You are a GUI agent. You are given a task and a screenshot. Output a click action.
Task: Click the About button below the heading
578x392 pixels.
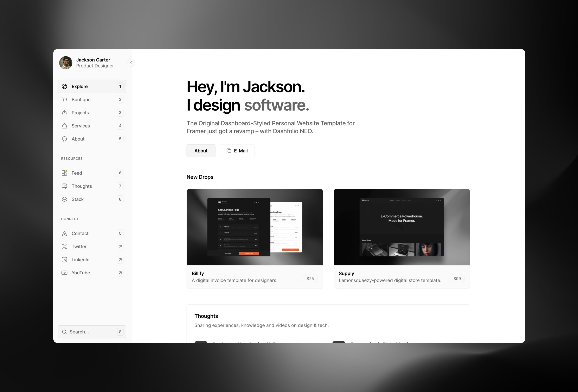coord(201,151)
